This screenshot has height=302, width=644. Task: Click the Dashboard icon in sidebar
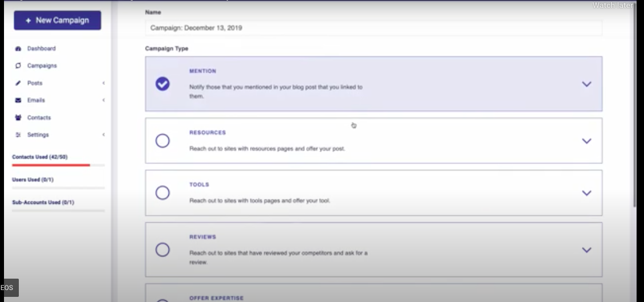click(x=18, y=49)
